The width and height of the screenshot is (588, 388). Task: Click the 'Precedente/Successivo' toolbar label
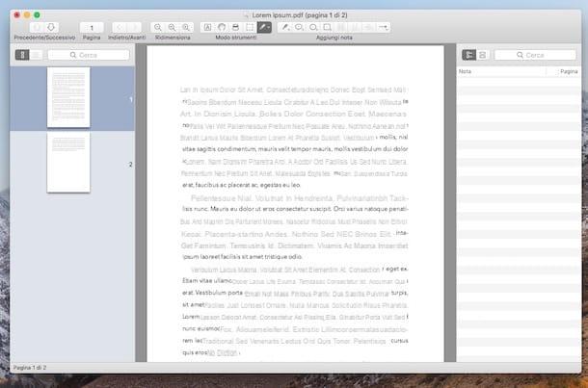coord(44,38)
